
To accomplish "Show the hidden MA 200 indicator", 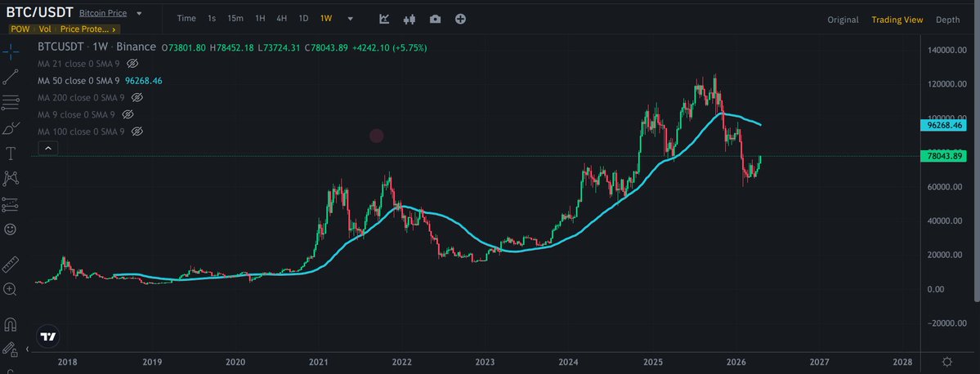I will click(137, 97).
